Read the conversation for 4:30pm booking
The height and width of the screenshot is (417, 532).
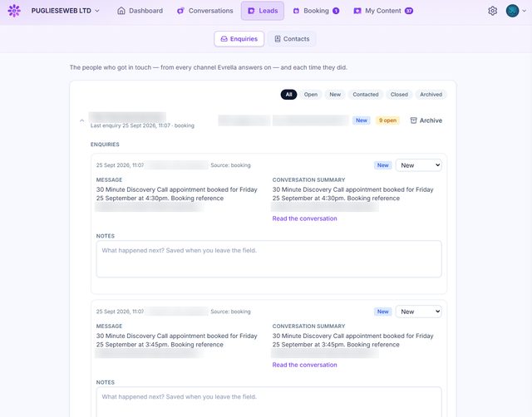(304, 218)
